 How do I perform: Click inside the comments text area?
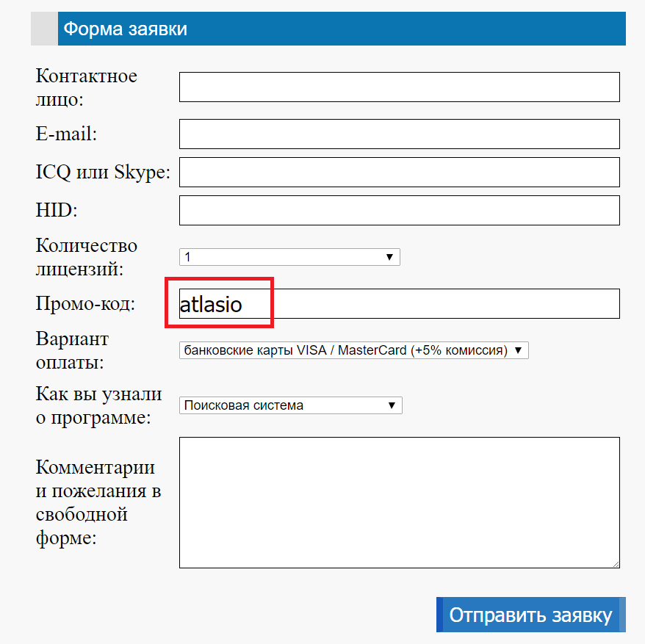click(x=399, y=502)
